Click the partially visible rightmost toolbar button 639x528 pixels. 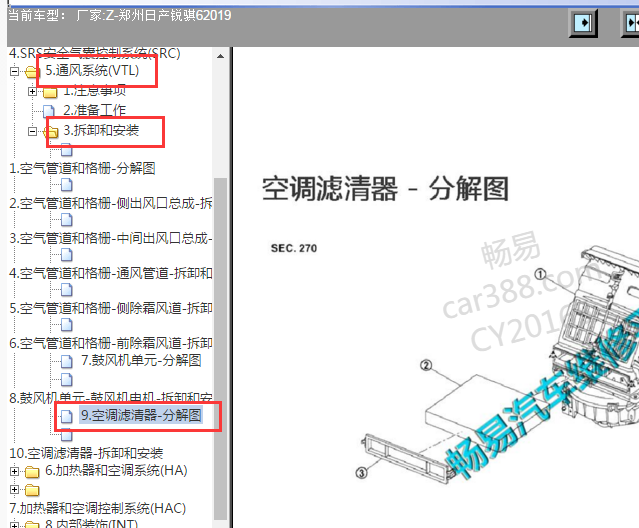point(630,23)
